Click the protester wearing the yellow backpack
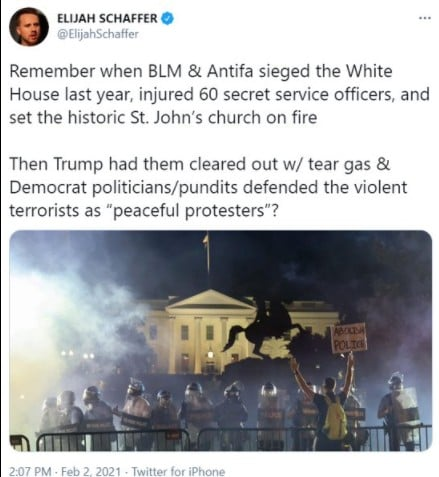Image resolution: width=439 pixels, height=477 pixels. [327, 403]
